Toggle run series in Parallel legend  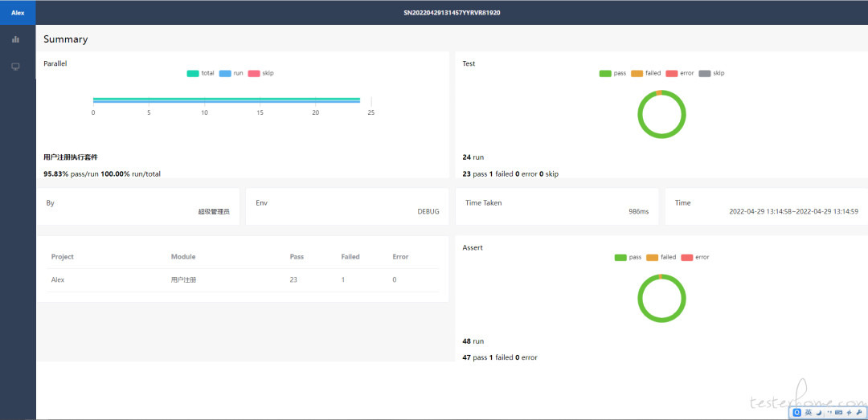(231, 73)
